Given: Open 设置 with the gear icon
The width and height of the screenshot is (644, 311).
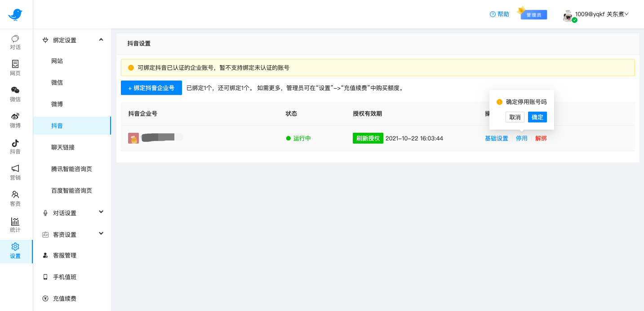Looking at the screenshot, I should click(x=16, y=251).
